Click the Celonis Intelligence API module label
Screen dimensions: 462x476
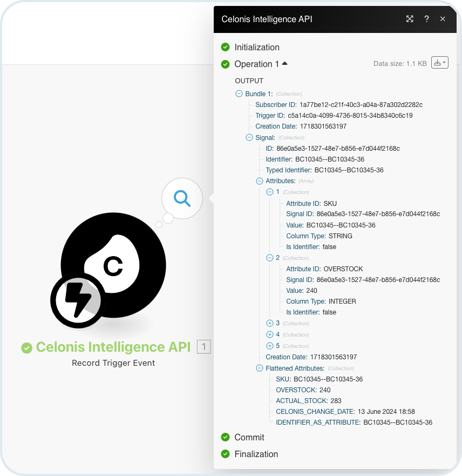click(113, 347)
